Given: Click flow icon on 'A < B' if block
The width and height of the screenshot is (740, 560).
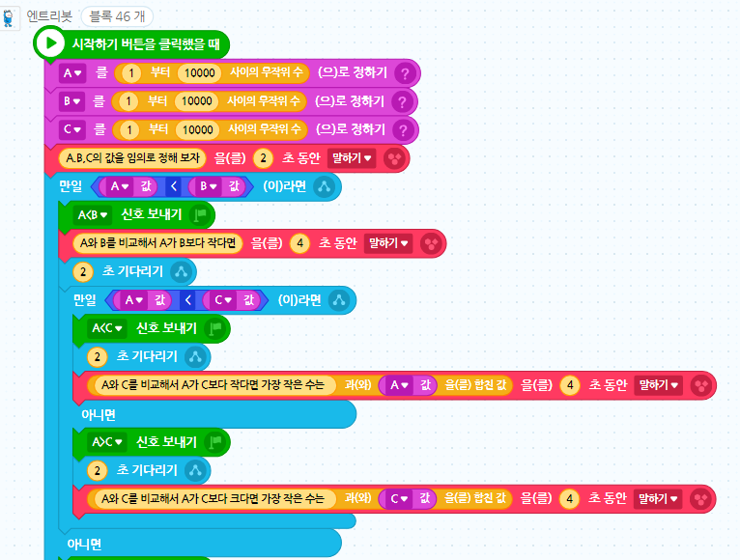Looking at the screenshot, I should coord(324,186).
